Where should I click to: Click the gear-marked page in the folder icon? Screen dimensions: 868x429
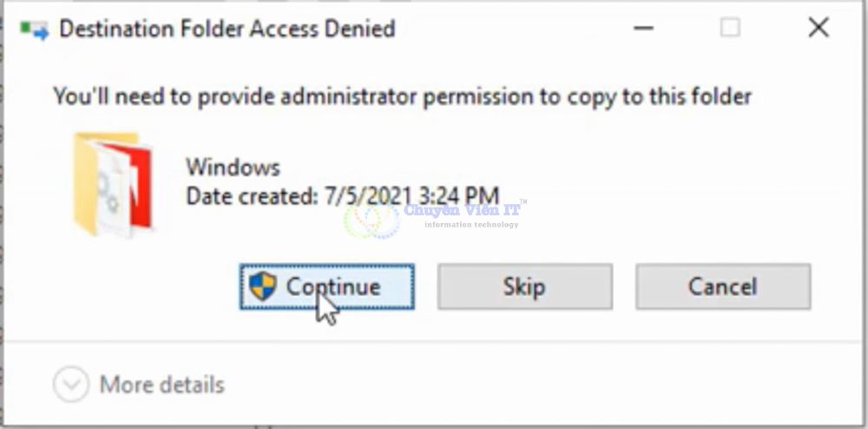(x=112, y=191)
